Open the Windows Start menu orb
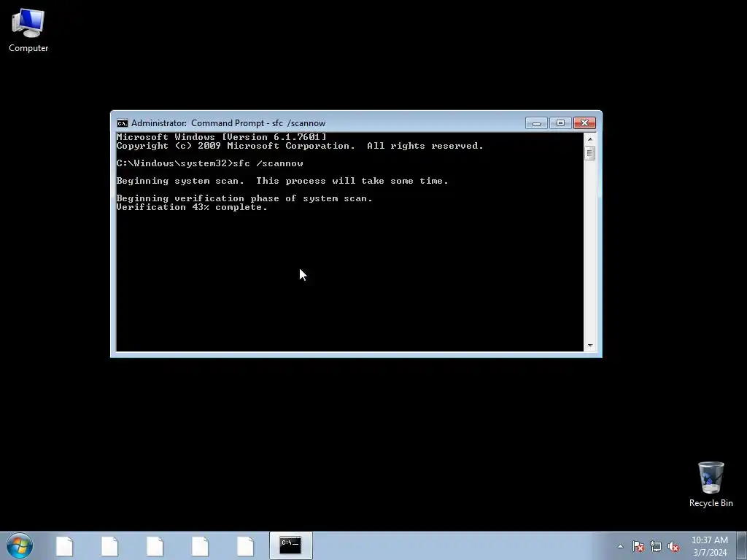Image resolution: width=747 pixels, height=560 pixels. pyautogui.click(x=20, y=545)
